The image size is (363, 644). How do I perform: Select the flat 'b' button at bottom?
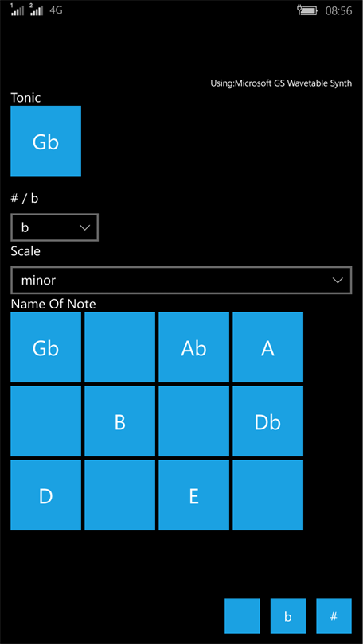click(288, 615)
